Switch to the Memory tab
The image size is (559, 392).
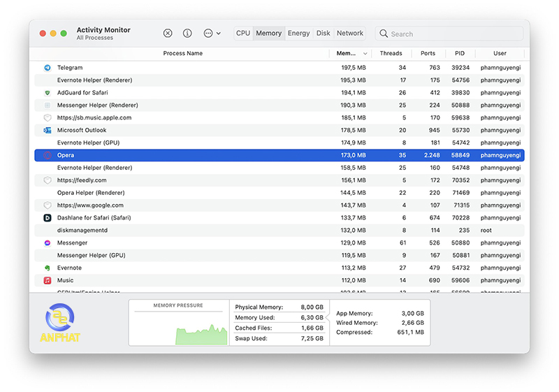coord(269,33)
